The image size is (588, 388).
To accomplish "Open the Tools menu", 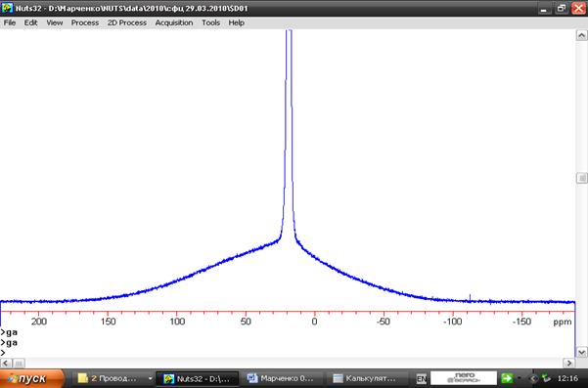I will pos(210,22).
